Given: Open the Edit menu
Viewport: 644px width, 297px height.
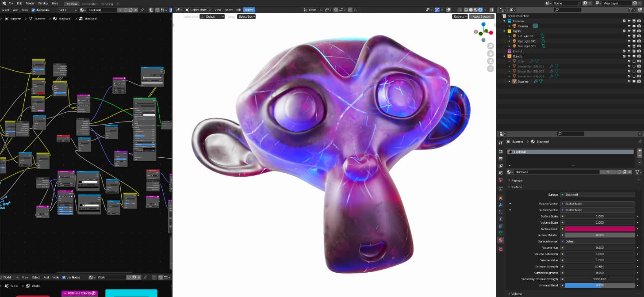Looking at the screenshot, I should click(x=19, y=3).
